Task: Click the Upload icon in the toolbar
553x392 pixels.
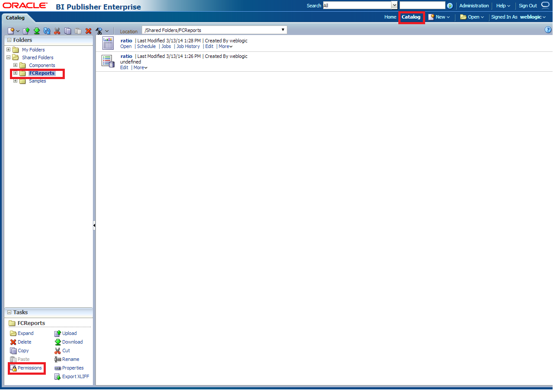Action: (x=26, y=31)
